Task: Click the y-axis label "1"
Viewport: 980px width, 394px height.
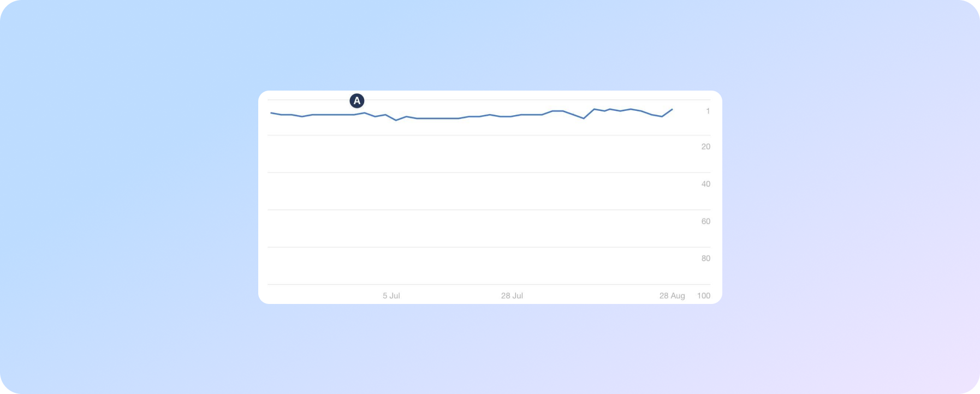Action: point(708,111)
